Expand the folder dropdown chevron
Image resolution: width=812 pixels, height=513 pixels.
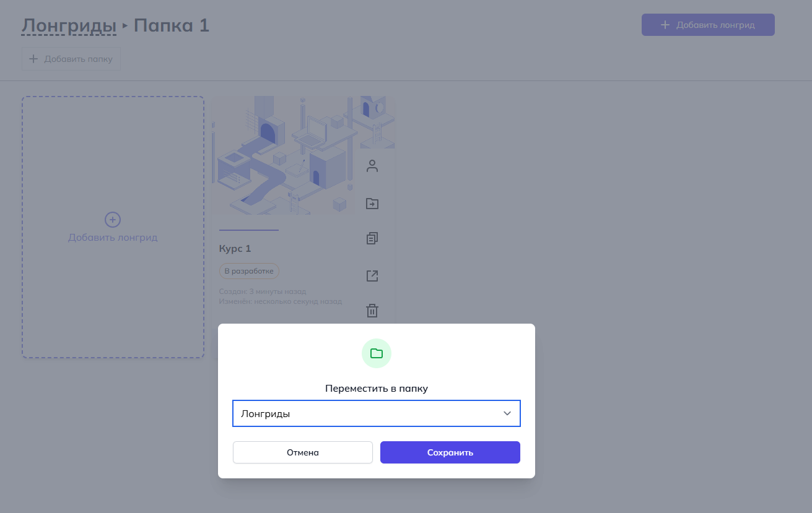click(x=507, y=413)
